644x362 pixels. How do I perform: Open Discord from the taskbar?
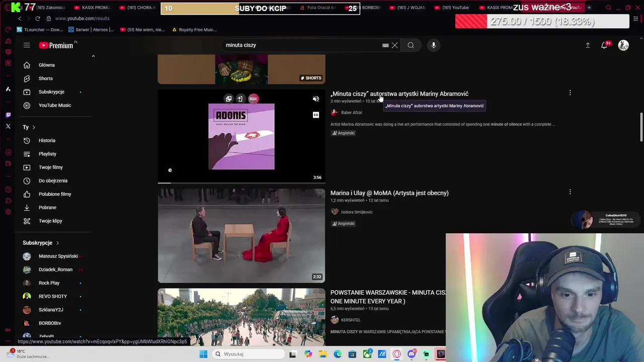(x=412, y=354)
